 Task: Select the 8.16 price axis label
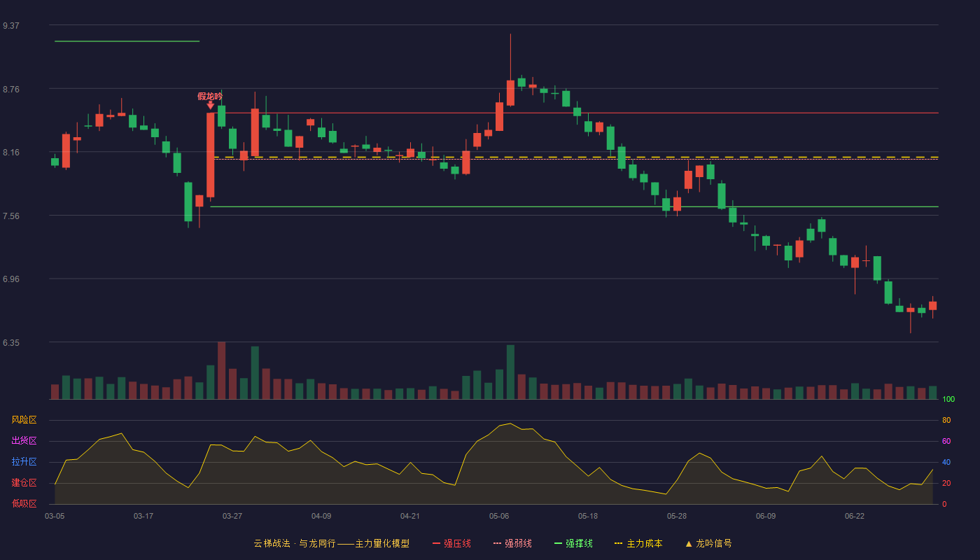click(x=11, y=153)
